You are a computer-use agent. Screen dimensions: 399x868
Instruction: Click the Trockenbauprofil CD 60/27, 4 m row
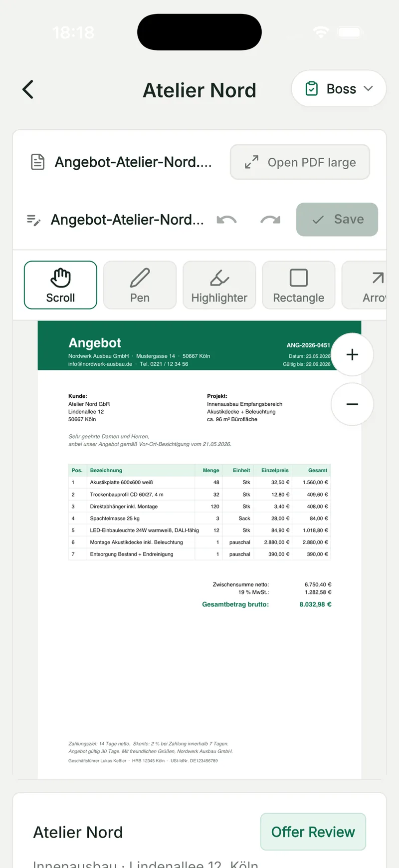tap(199, 494)
